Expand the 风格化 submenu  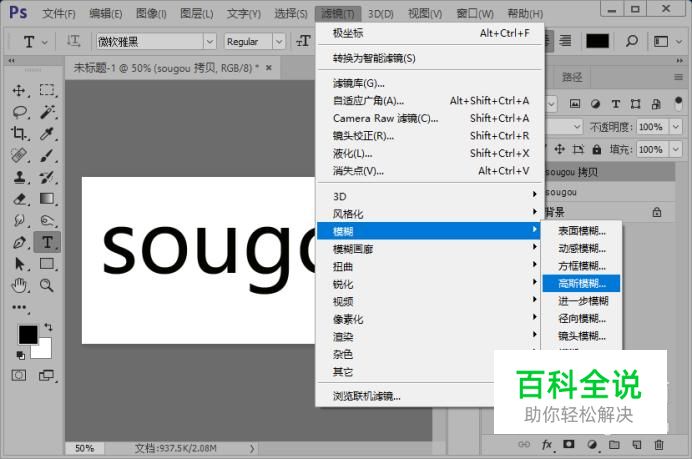430,214
